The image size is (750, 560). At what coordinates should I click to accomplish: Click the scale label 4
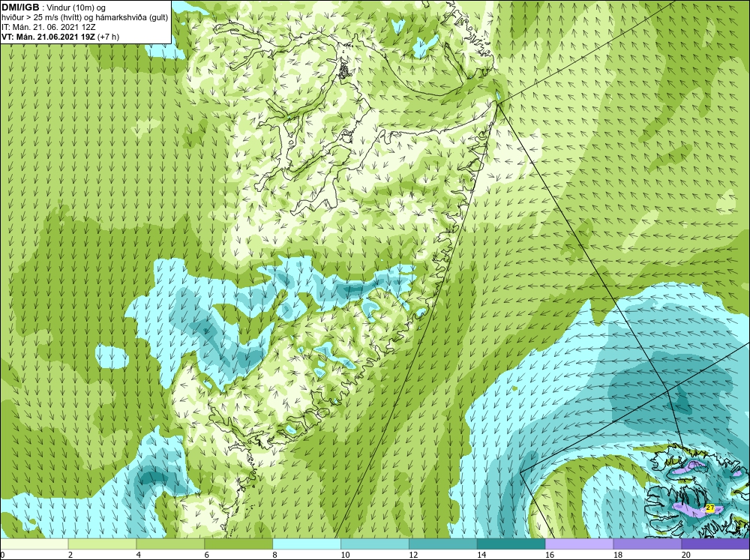click(x=139, y=555)
